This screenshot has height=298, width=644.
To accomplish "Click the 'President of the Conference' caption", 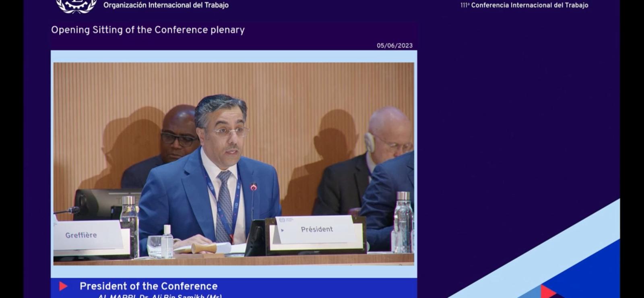I will pyautogui.click(x=149, y=286).
